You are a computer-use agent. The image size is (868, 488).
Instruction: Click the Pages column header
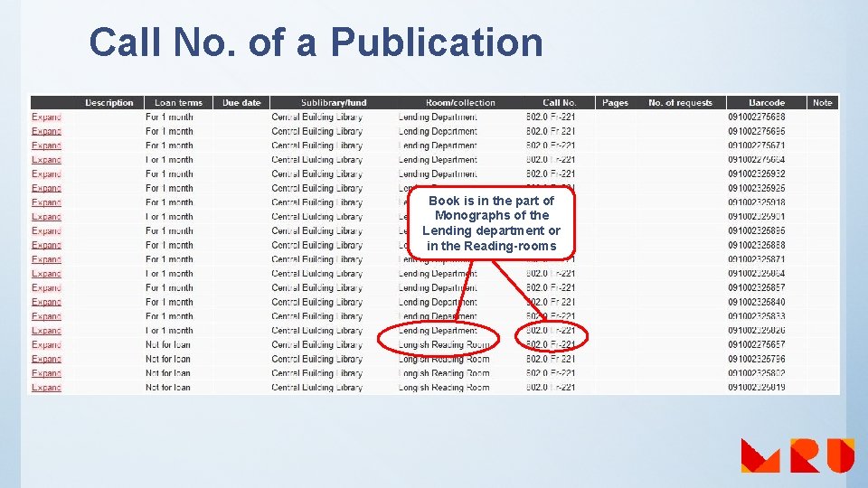point(615,103)
